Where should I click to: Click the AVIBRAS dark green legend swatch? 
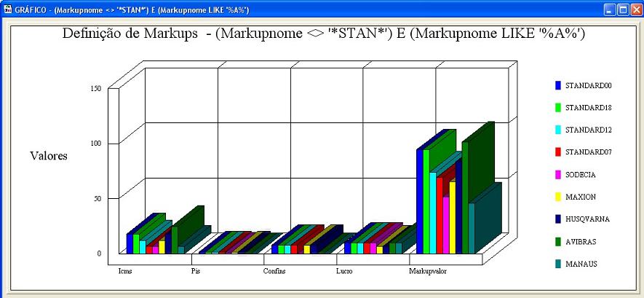coord(557,242)
